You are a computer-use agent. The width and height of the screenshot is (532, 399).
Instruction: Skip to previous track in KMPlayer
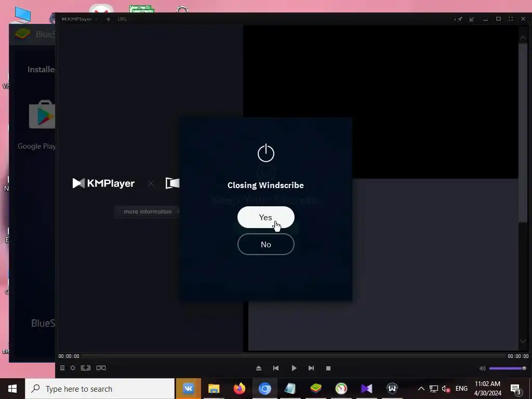[276, 368]
